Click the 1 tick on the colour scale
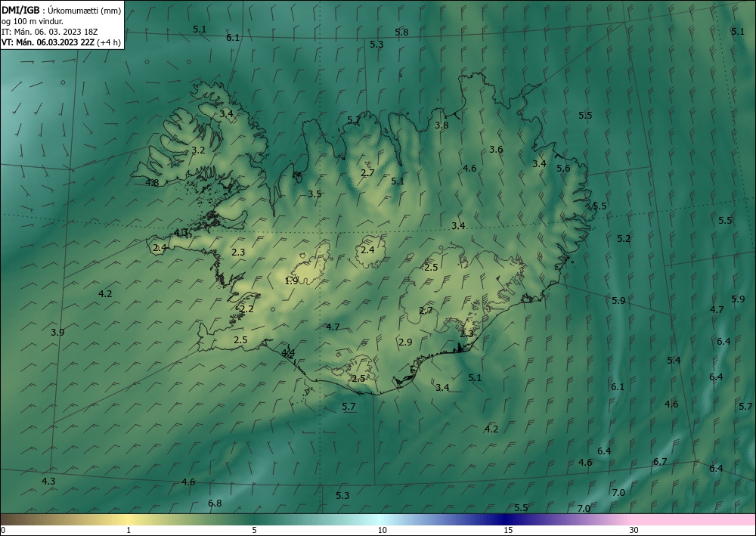 click(x=129, y=530)
